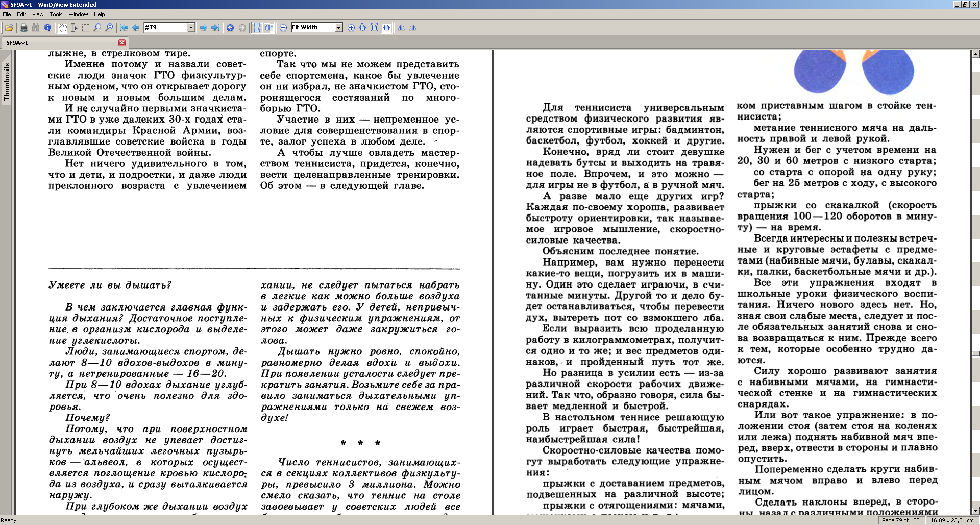Click the WinDjView title bar app icon
This screenshot has width=980, height=525.
[x=5, y=5]
